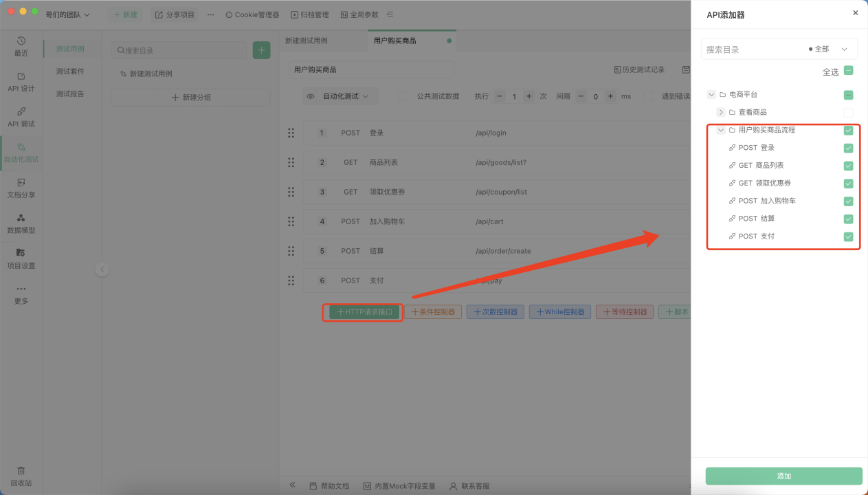The image size is (868, 495).
Task: Open the 全部 filter dropdown
Action: click(829, 49)
